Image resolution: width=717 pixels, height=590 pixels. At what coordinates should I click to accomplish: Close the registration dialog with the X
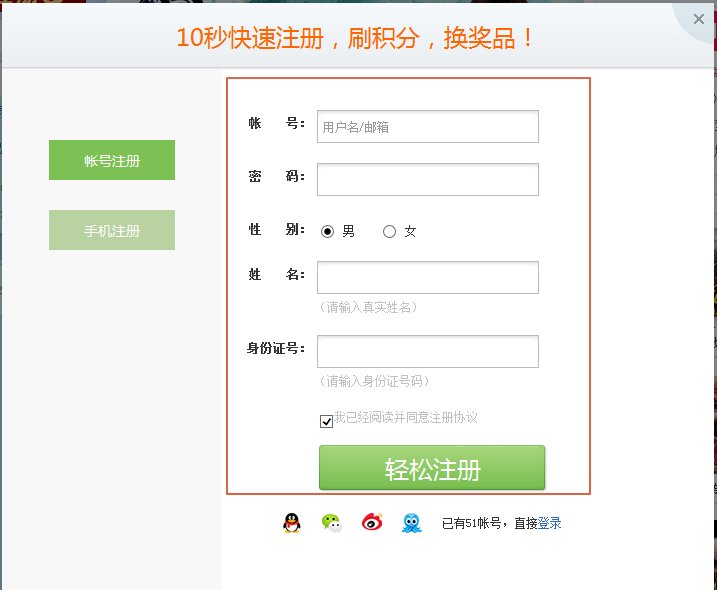[699, 19]
